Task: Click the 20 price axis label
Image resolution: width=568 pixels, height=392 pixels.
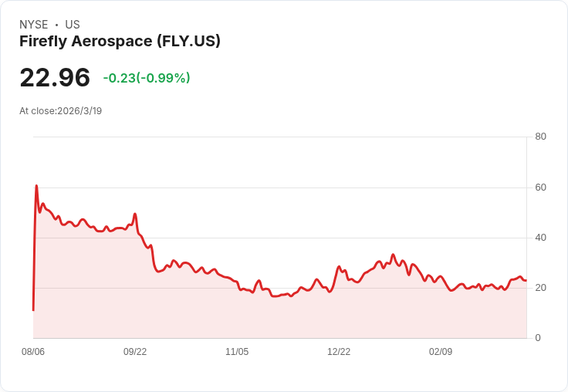Action: coord(540,288)
